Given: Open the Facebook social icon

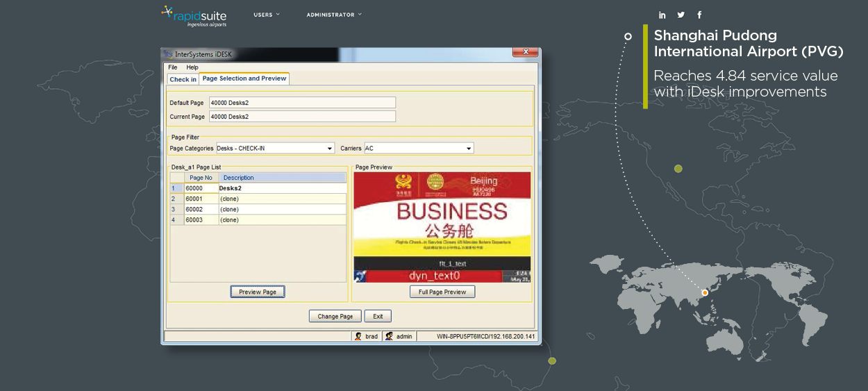Looking at the screenshot, I should coord(699,15).
